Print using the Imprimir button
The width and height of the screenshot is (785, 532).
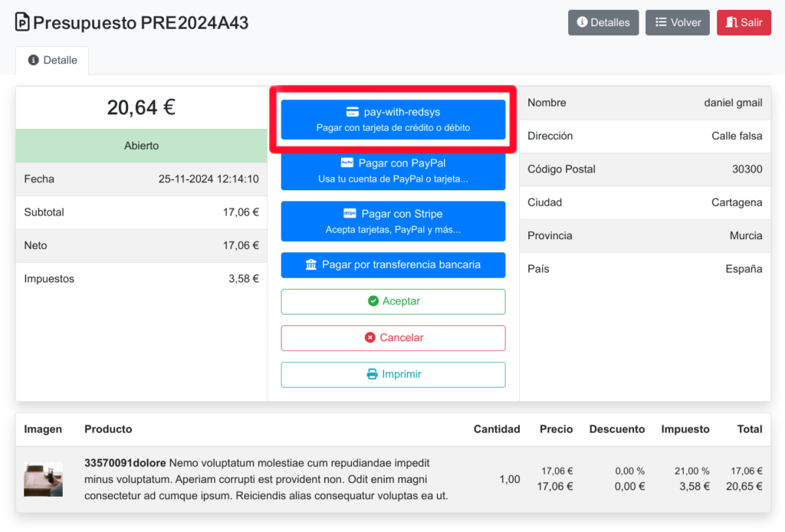click(x=393, y=374)
